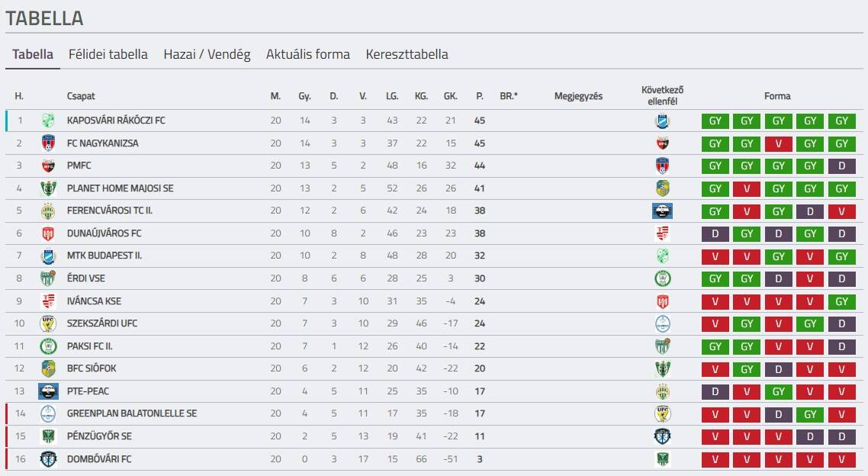Screen dimensions: 868x476
Task: Click next opponent crest in Pénzügyőr SE row
Action: click(x=662, y=436)
